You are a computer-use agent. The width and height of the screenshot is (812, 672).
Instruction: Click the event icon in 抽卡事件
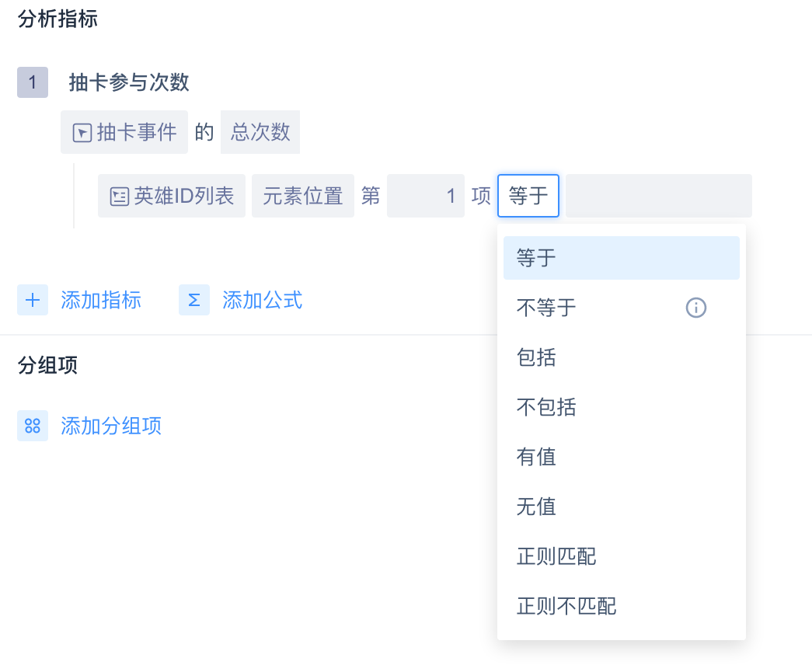click(82, 133)
